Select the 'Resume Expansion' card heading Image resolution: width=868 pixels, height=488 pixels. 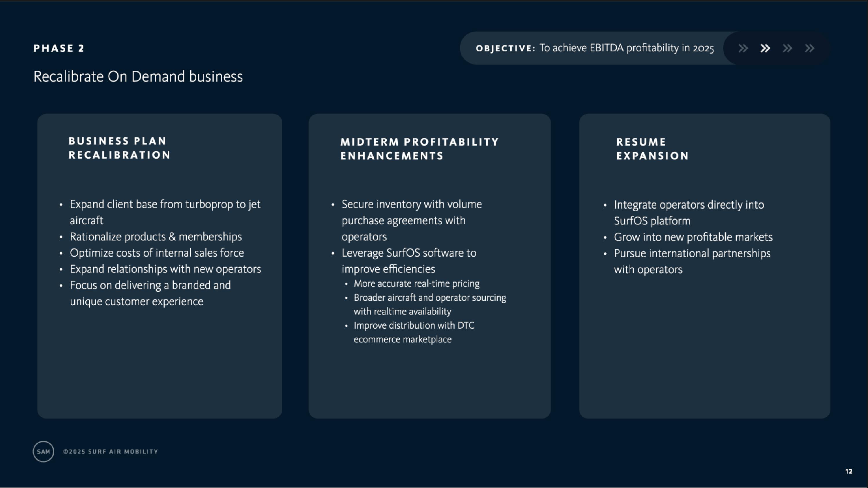click(652, 149)
